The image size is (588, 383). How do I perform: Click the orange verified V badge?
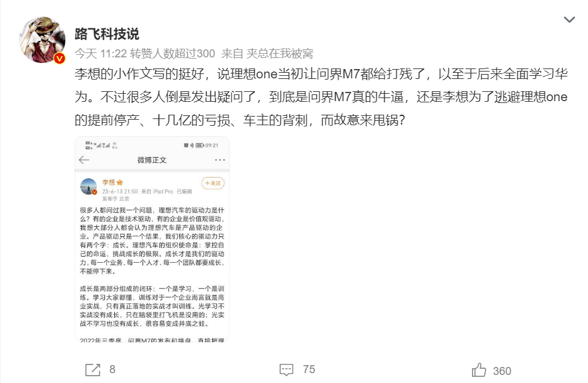point(59,58)
